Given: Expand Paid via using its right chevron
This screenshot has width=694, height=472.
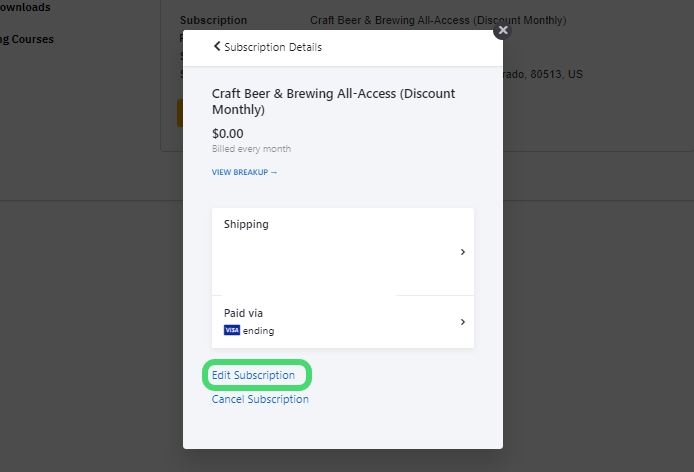Looking at the screenshot, I should 462,322.
